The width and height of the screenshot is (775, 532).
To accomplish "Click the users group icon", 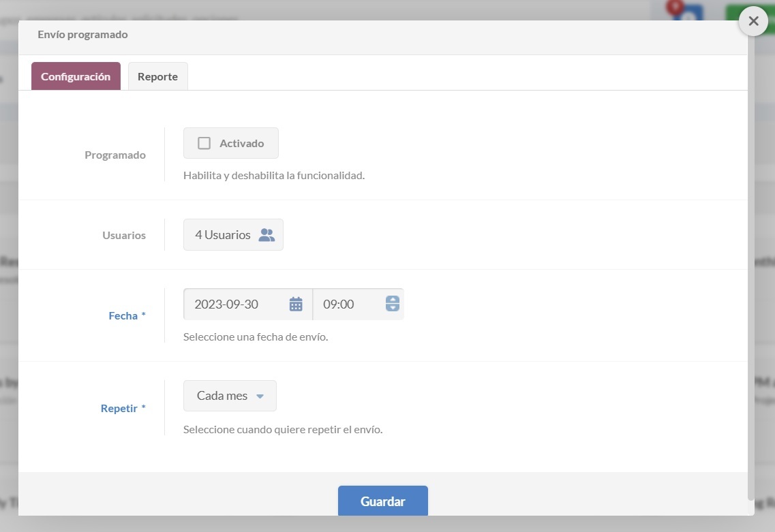I will pos(267,235).
